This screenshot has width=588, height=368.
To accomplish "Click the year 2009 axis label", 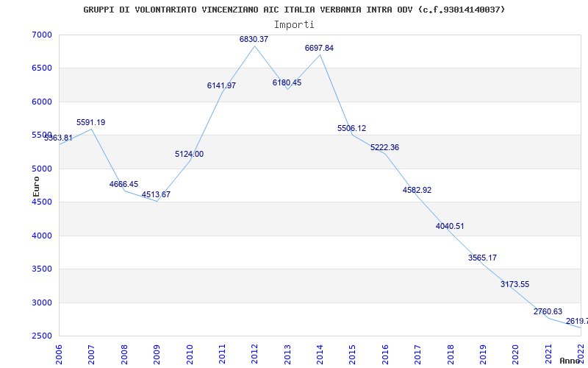I will click(x=157, y=354).
